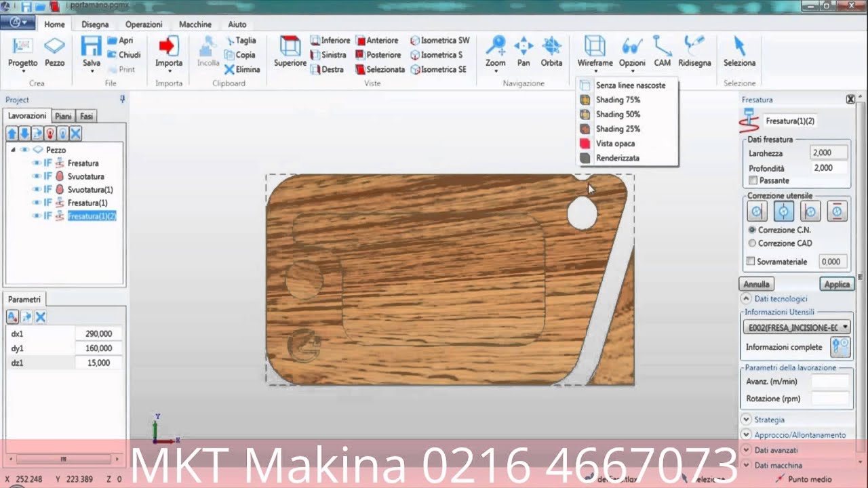Enable the Sovramateriale checkbox
The image size is (868, 488).
pyautogui.click(x=751, y=262)
